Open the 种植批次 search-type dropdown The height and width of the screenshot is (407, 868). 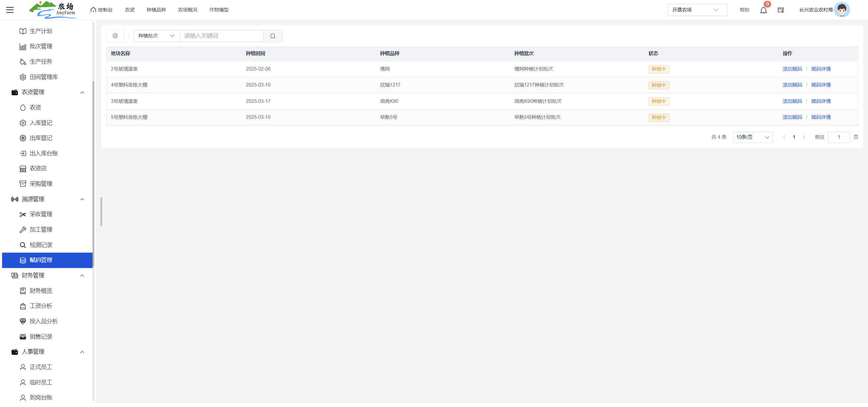(156, 36)
